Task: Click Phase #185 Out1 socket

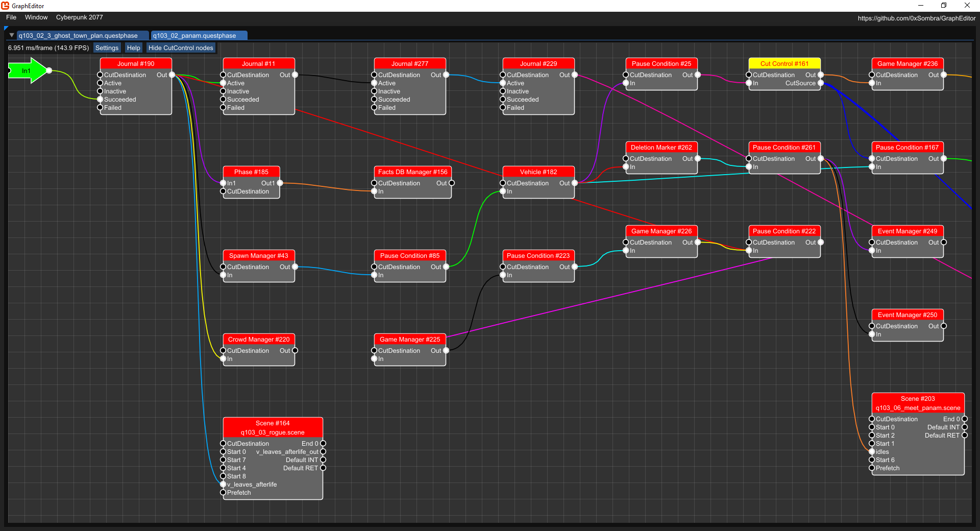Action: (x=280, y=183)
